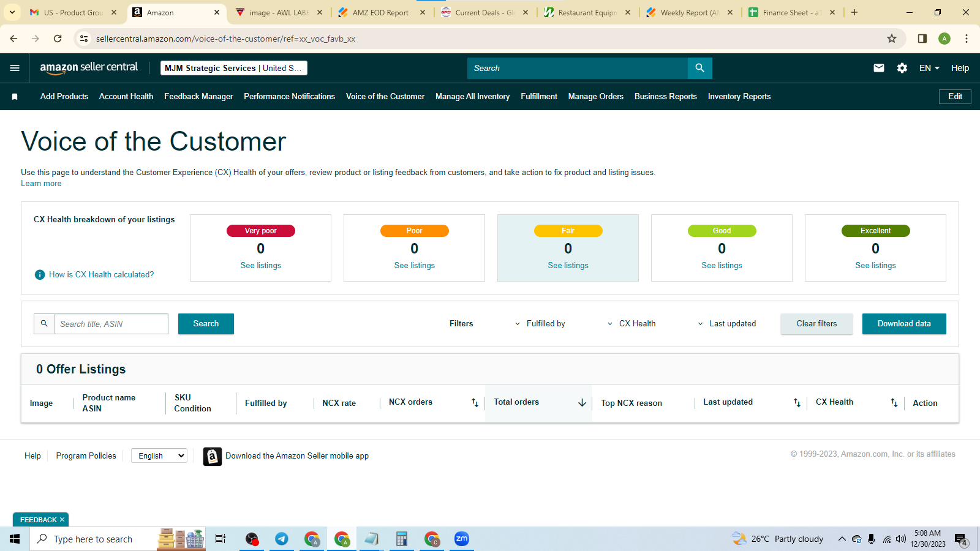Open Task View on the taskbar
This screenshot has height=551, width=980.
(221, 539)
